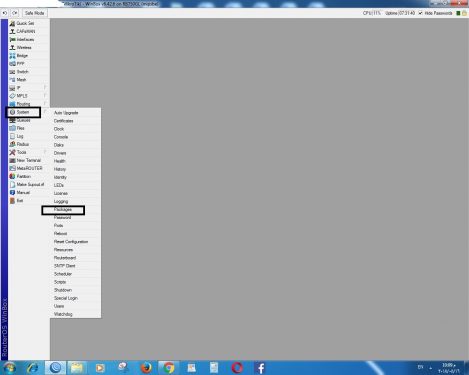Viewport: 469px width, 375px height.
Task: Click Reboot in the System submenu
Action: (x=60, y=234)
